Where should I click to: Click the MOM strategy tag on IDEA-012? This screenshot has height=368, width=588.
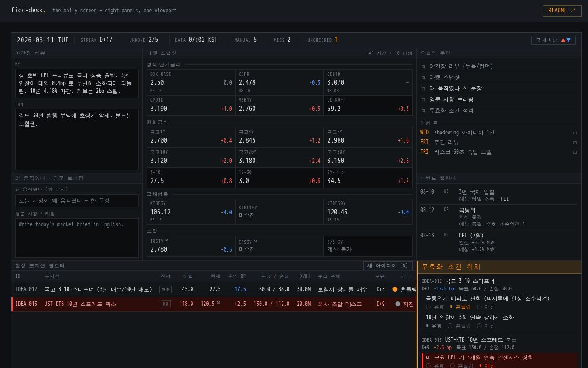click(x=165, y=289)
